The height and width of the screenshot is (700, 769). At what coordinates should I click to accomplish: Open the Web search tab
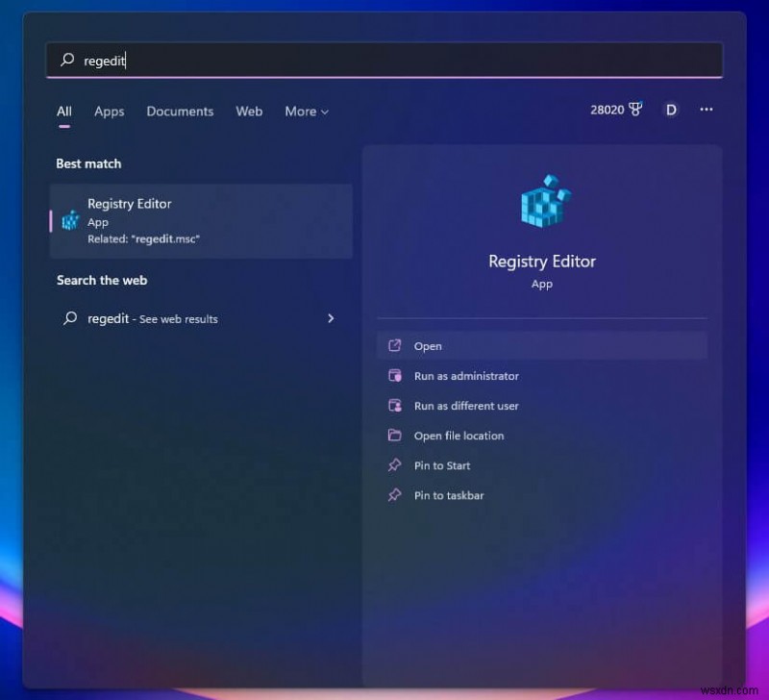point(249,112)
